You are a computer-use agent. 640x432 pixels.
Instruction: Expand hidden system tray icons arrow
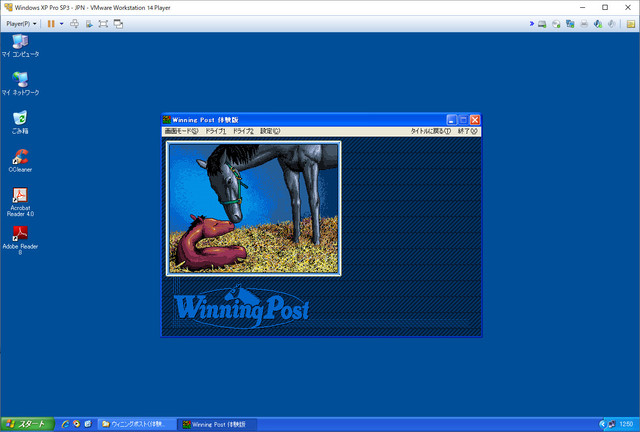(x=602, y=424)
